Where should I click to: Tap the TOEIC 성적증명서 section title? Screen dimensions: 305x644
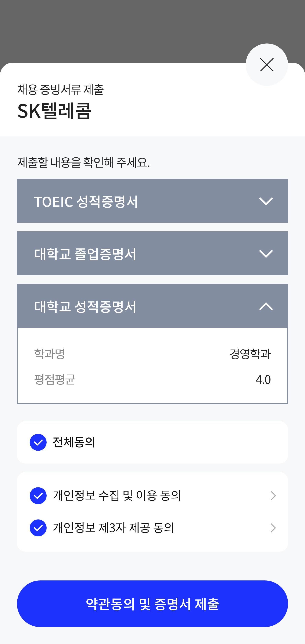[x=86, y=201]
